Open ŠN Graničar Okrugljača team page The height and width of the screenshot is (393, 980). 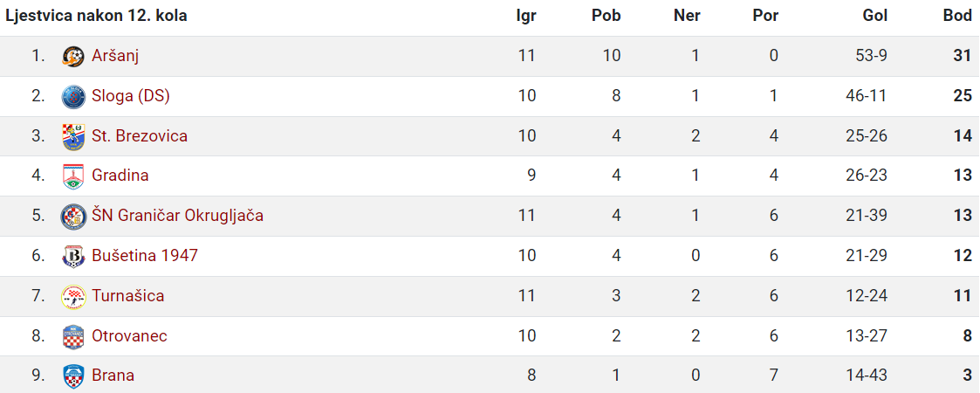(x=177, y=216)
